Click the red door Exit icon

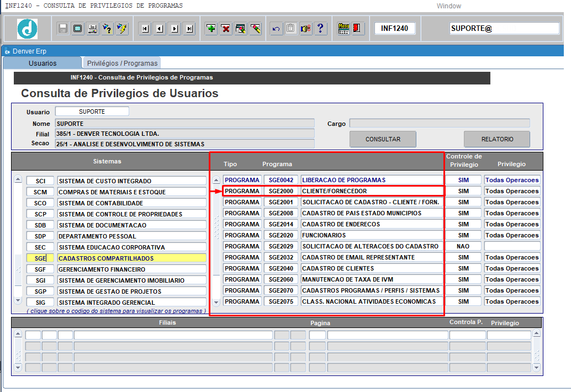pos(357,28)
